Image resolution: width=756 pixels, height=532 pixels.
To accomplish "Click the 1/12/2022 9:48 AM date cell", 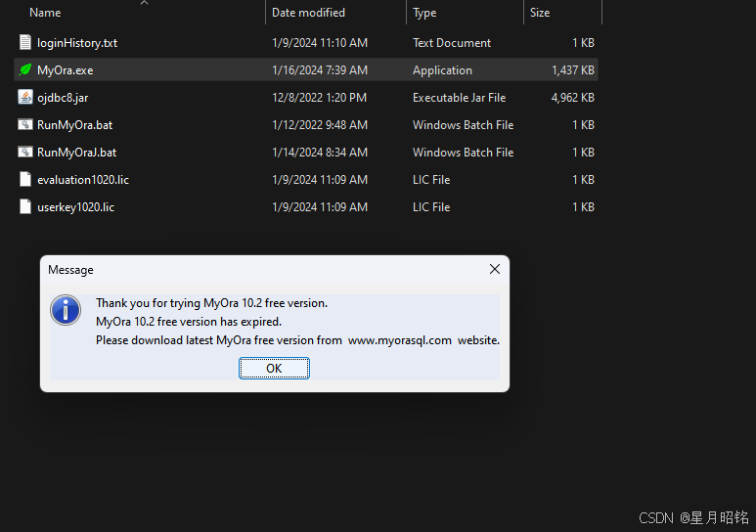I will pyautogui.click(x=320, y=125).
